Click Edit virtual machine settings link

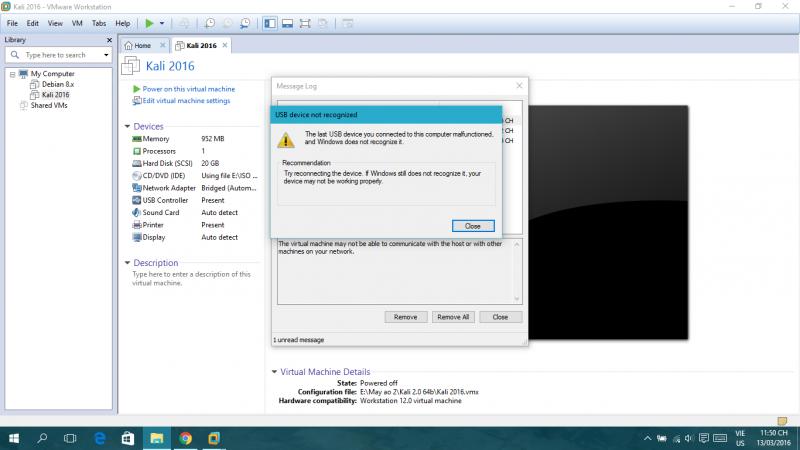tap(186, 101)
